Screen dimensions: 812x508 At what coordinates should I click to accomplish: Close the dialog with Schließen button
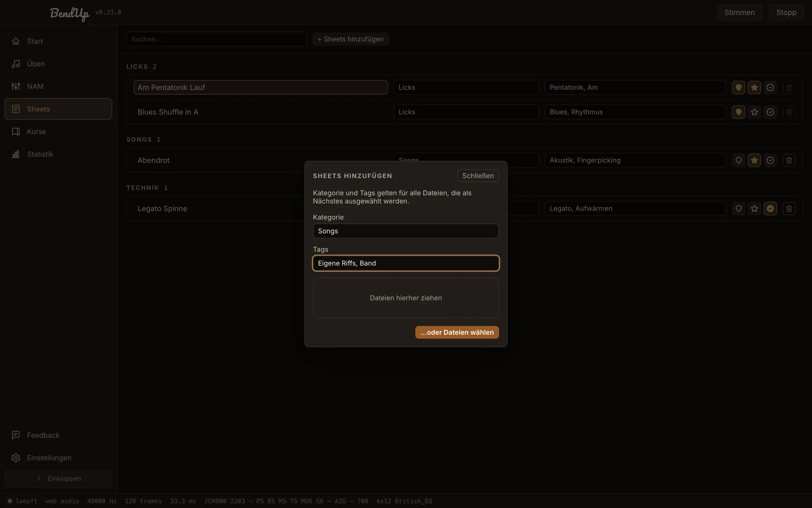click(478, 176)
